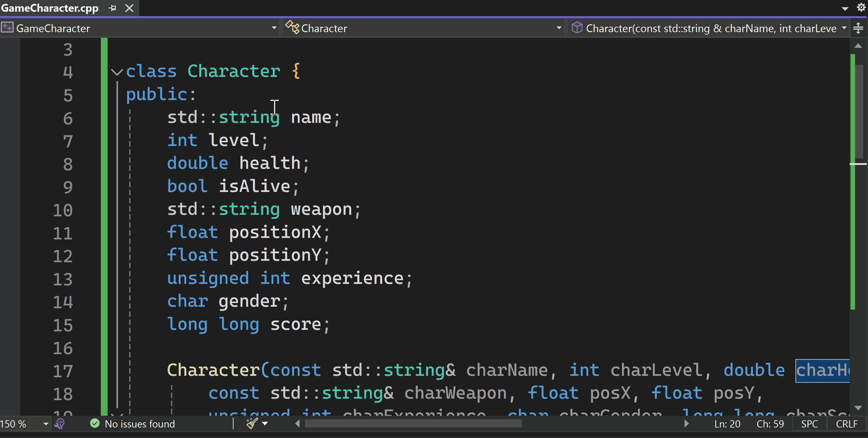Click the green No issues checkmark icon

click(x=95, y=424)
